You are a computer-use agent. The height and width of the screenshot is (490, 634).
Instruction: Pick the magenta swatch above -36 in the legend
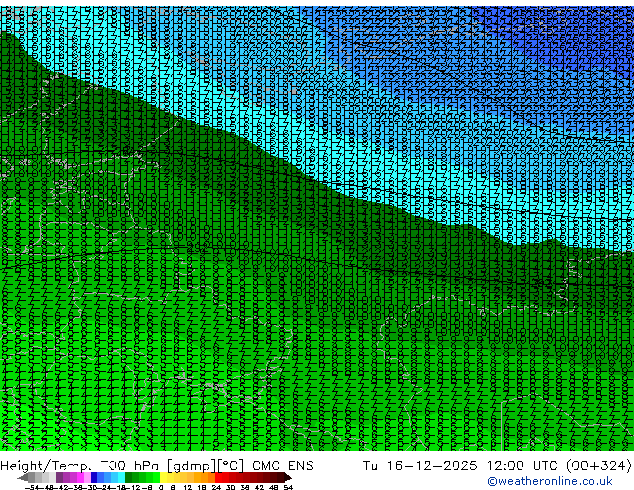click(x=80, y=477)
